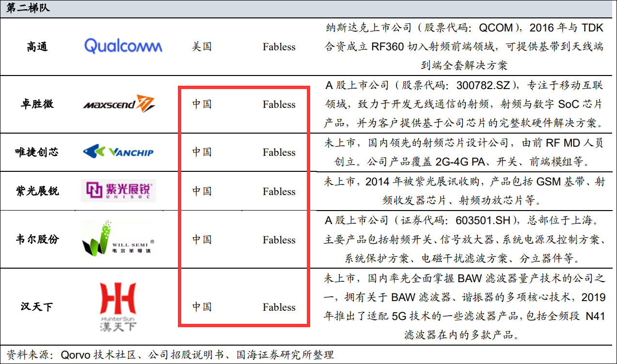Click 中国 in the 汉天下 row
Screen dimensions: 617x364
pos(202,307)
